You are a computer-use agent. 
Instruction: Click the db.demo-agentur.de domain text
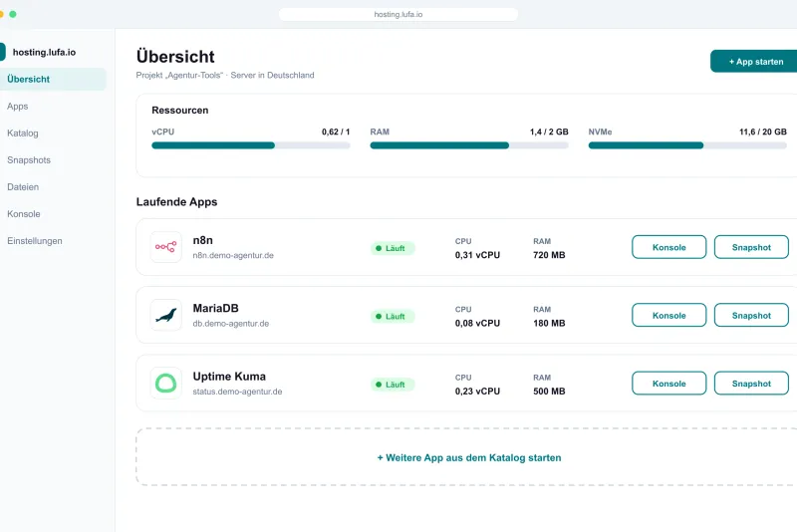pyautogui.click(x=231, y=323)
